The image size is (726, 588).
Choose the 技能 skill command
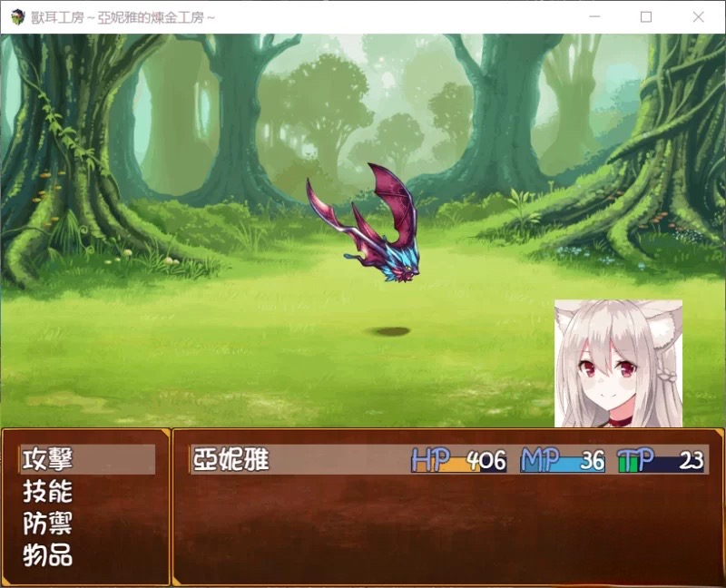click(x=49, y=492)
